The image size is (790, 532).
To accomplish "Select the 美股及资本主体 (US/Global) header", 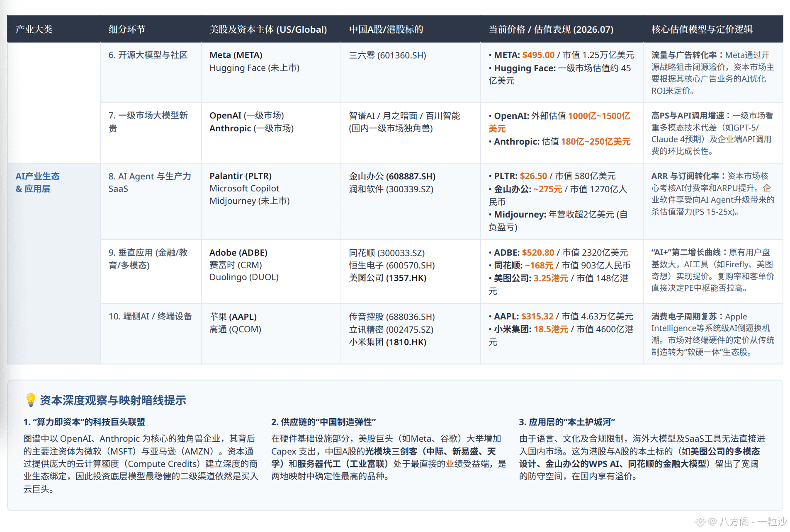I will (268, 29).
